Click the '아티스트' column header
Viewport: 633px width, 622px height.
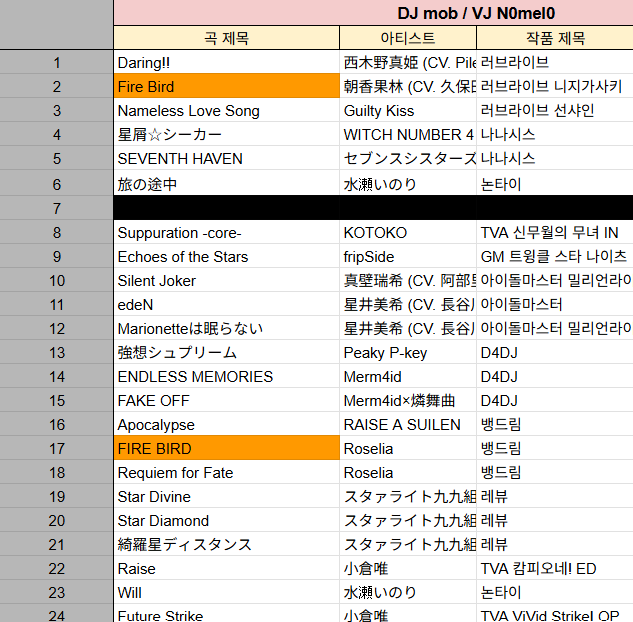point(408,38)
